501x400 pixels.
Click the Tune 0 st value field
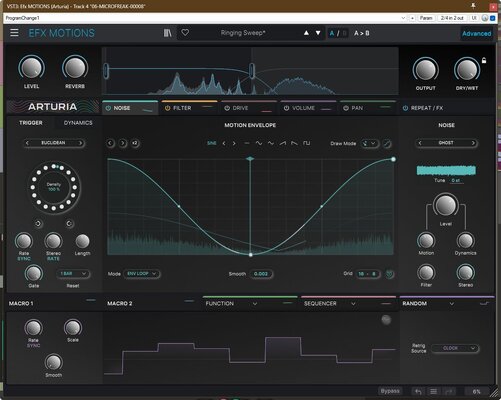[456, 180]
